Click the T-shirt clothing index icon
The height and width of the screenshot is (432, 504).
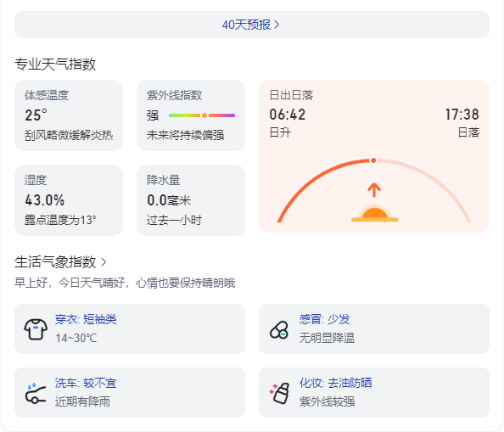click(36, 329)
